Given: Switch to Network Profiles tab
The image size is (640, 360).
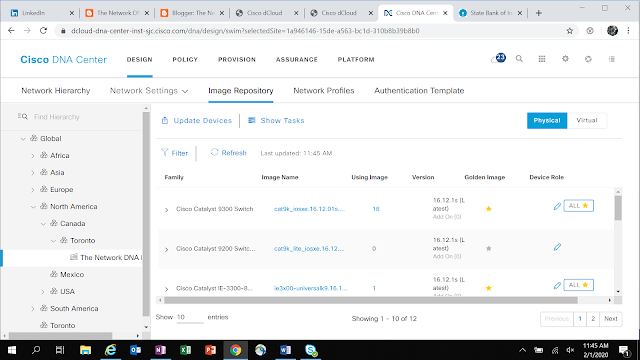Looking at the screenshot, I should 324,91.
